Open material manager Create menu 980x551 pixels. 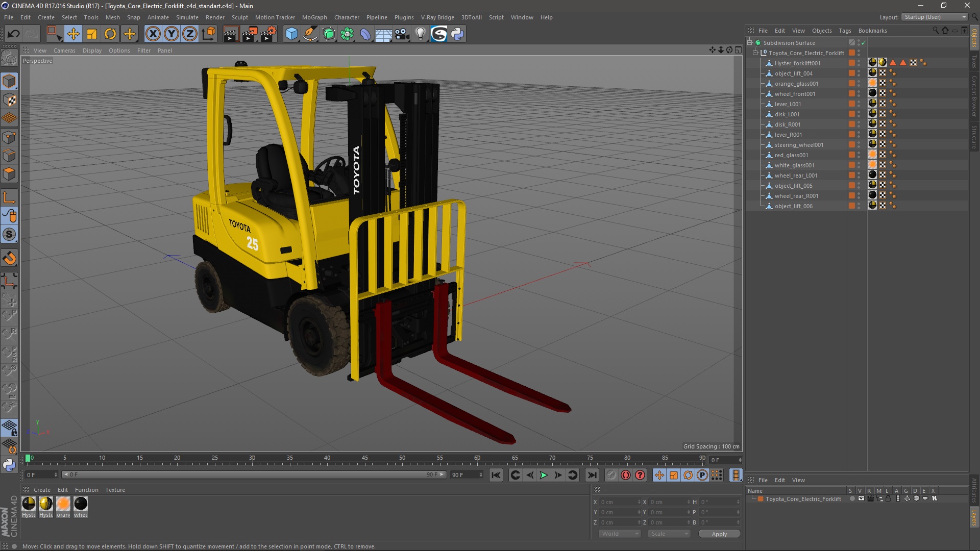click(x=42, y=490)
